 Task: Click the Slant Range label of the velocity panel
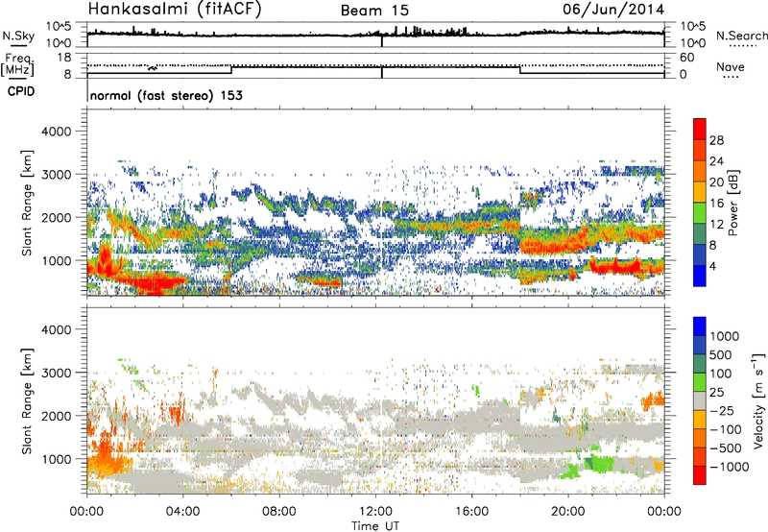click(27, 400)
